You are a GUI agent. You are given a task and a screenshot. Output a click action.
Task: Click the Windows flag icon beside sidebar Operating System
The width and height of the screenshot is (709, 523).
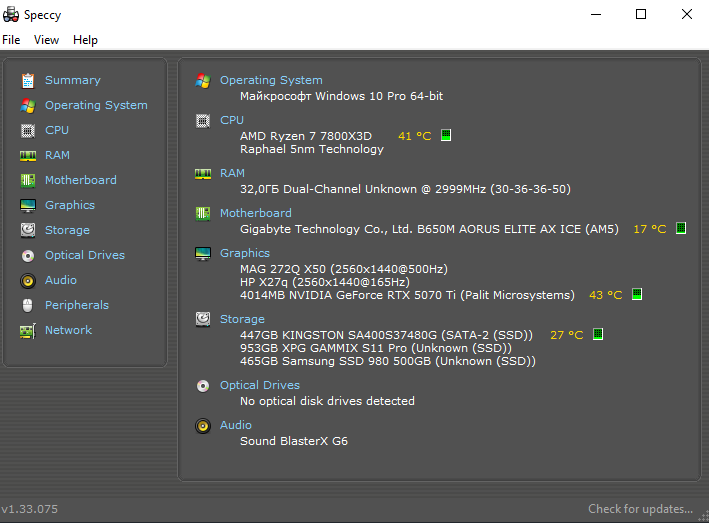pos(28,105)
